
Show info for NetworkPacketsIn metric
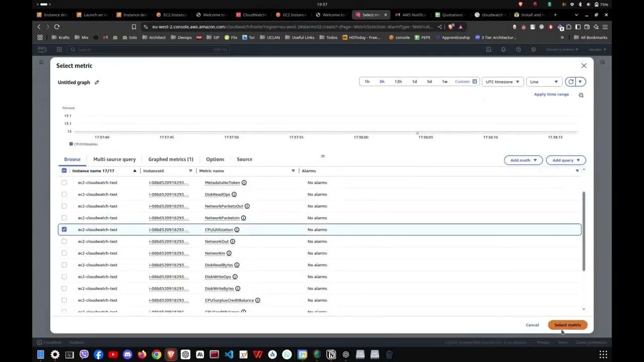244,218
